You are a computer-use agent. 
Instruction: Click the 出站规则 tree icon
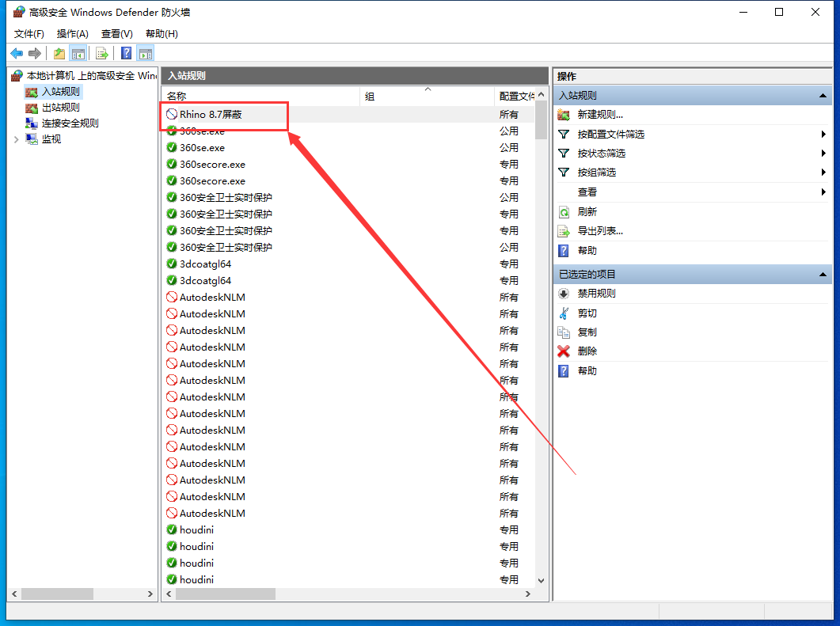pyautogui.click(x=32, y=108)
